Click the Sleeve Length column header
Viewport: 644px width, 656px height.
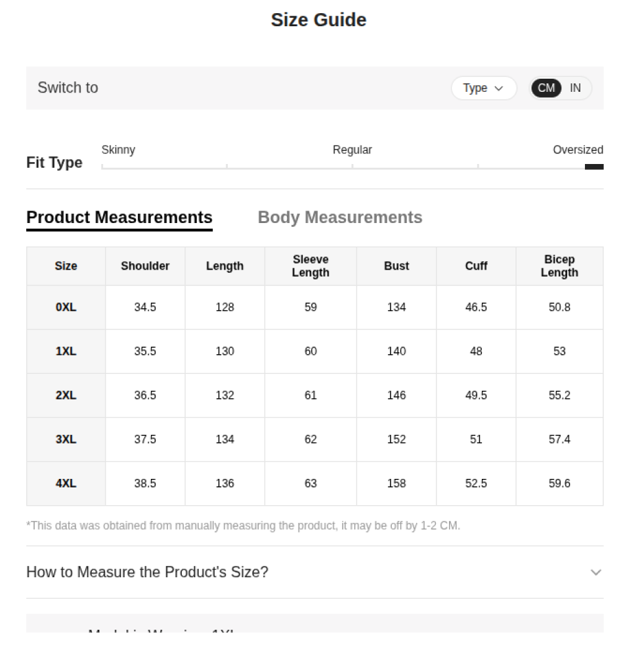click(311, 266)
